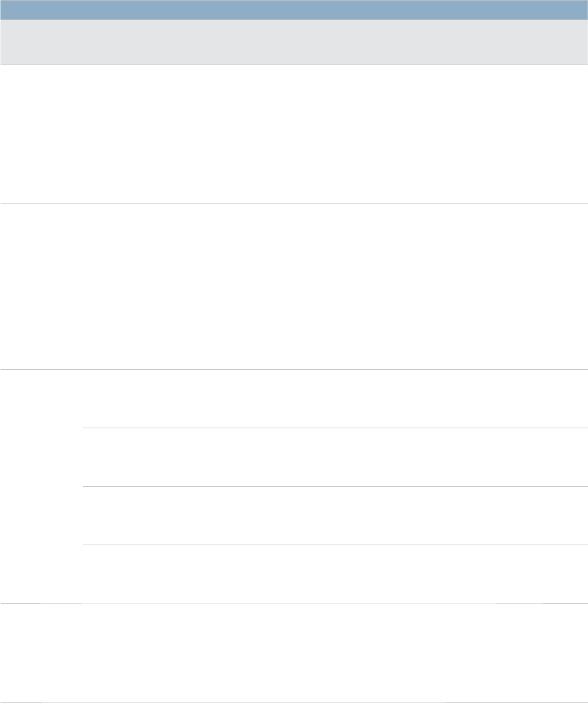Click the first sub-row in the split section
This screenshot has width=588, height=703.
(x=335, y=398)
